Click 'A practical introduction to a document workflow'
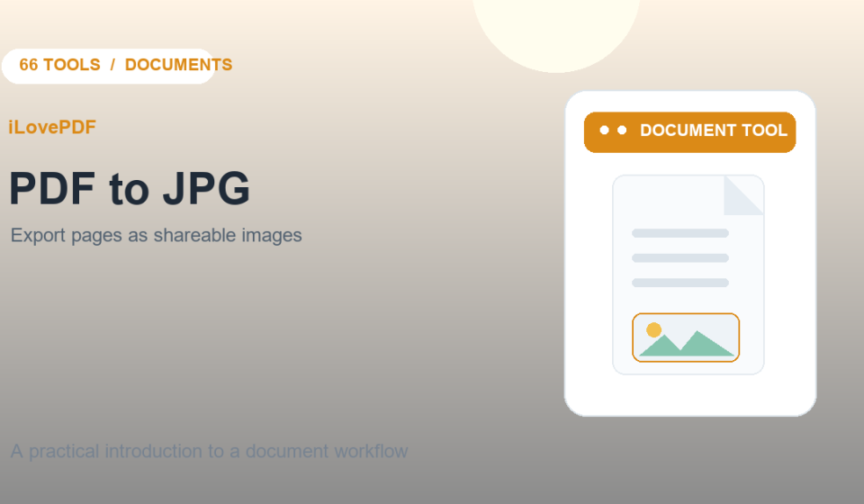 (210, 451)
